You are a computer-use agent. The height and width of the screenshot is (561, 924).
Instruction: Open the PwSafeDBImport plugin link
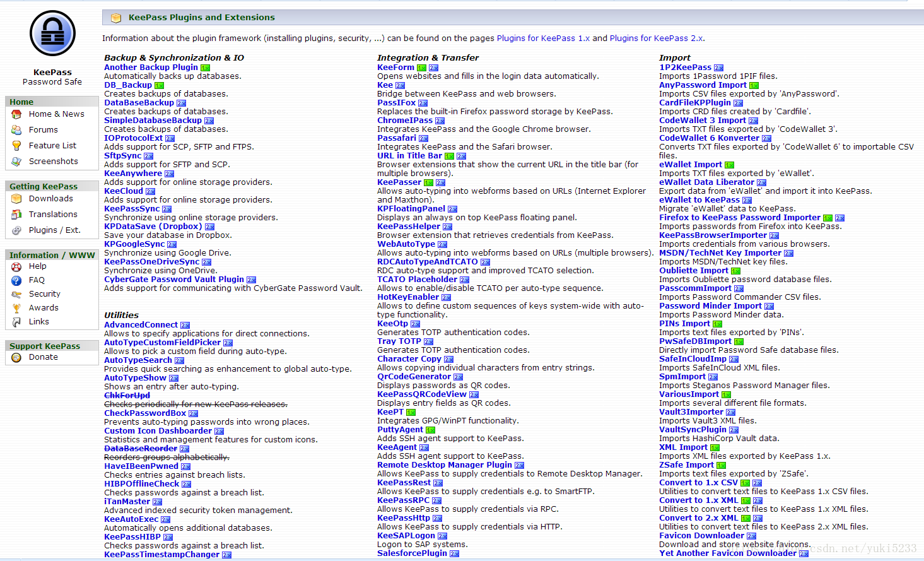pyautogui.click(x=695, y=341)
